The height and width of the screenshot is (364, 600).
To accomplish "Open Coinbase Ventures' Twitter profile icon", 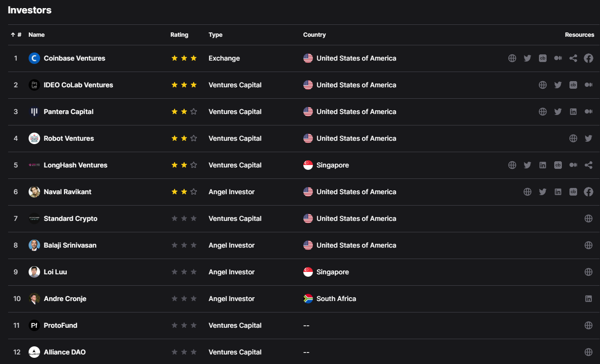I will click(527, 58).
